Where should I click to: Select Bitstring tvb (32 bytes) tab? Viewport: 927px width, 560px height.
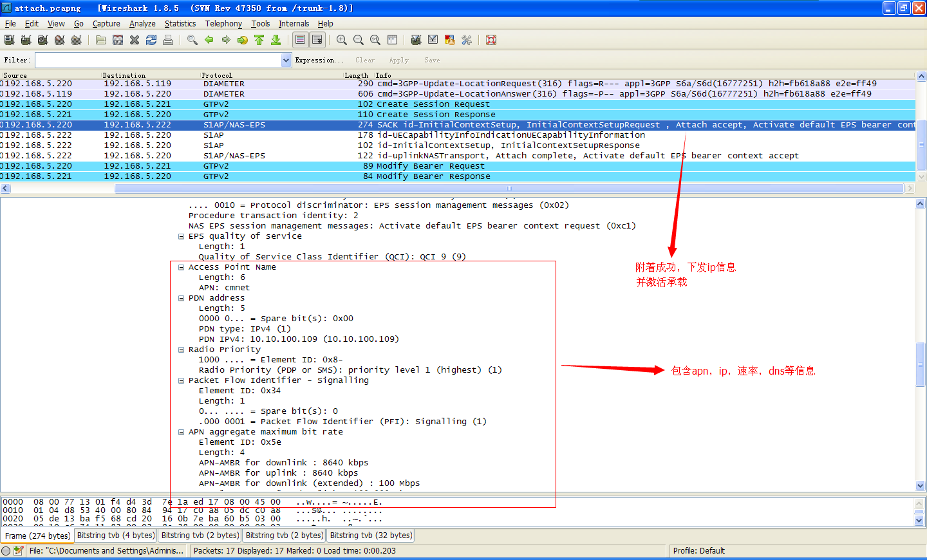click(x=371, y=535)
